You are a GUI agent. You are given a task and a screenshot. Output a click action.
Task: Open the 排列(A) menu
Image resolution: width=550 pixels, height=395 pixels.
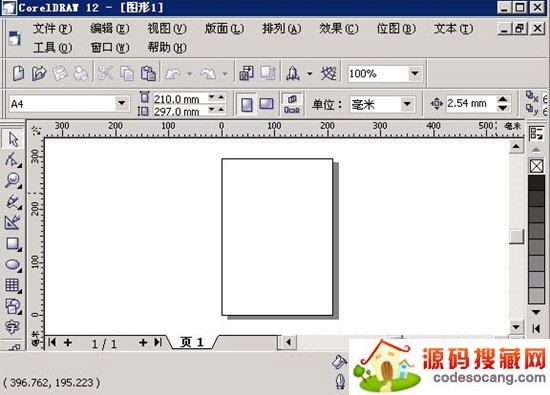point(281,28)
